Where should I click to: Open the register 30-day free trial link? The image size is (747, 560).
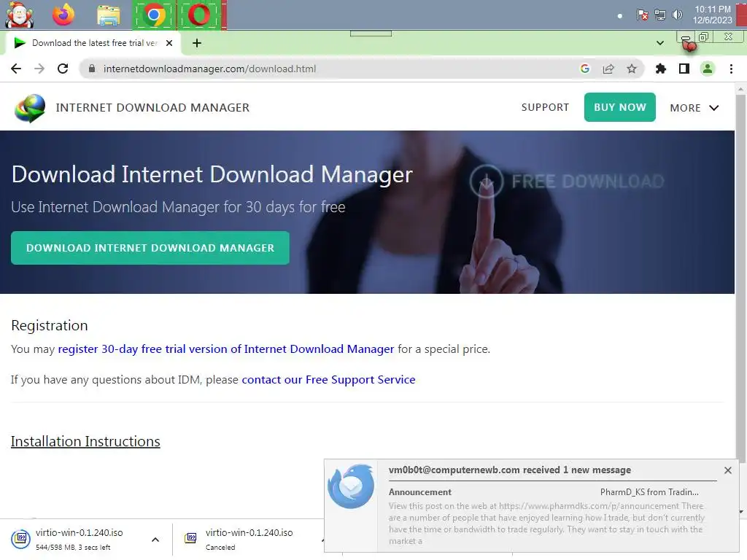226,349
